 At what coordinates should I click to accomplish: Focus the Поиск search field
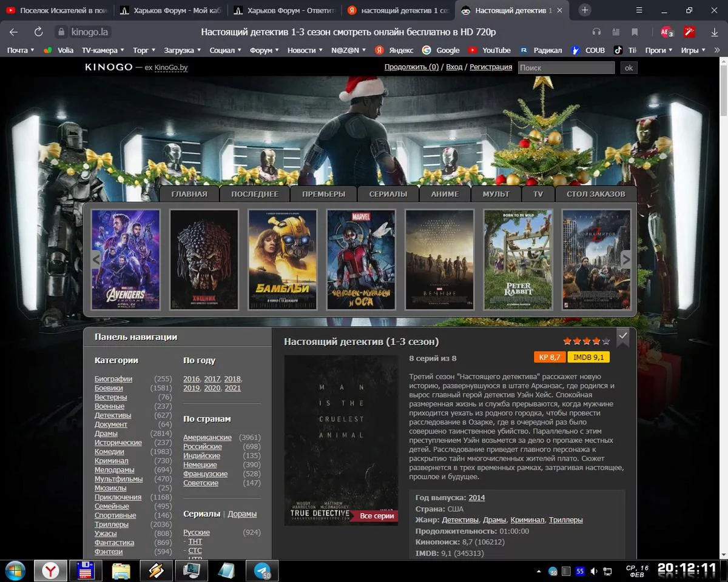(x=566, y=68)
